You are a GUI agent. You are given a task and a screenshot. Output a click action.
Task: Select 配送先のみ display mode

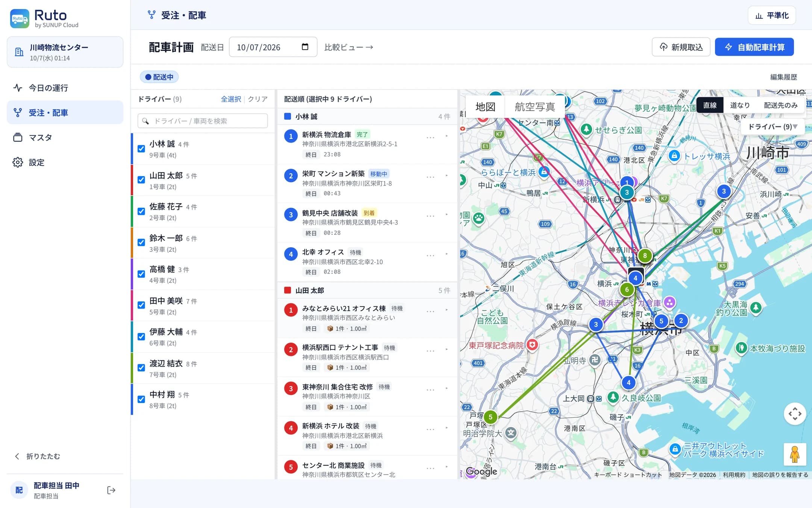[780, 105]
